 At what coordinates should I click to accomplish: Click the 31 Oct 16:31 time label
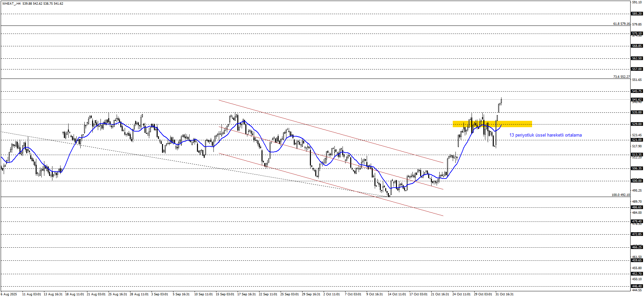pyautogui.click(x=505, y=294)
